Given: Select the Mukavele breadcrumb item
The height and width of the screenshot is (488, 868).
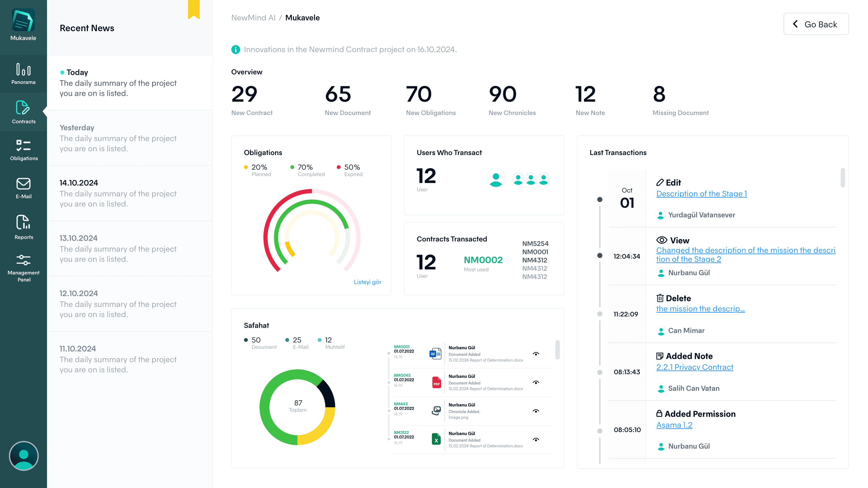Looking at the screenshot, I should point(303,18).
